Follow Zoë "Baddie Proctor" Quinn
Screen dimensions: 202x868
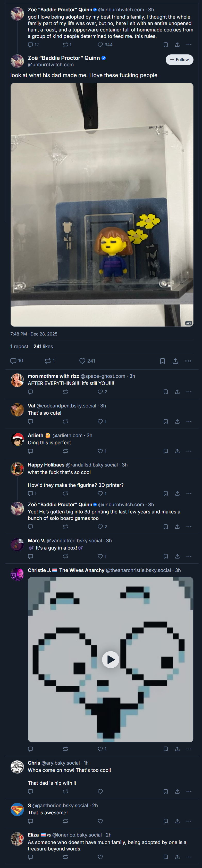tap(179, 60)
